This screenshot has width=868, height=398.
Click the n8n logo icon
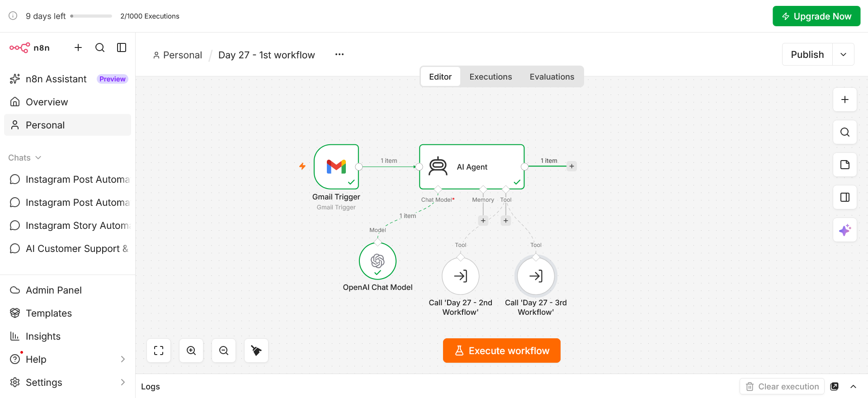(x=20, y=47)
